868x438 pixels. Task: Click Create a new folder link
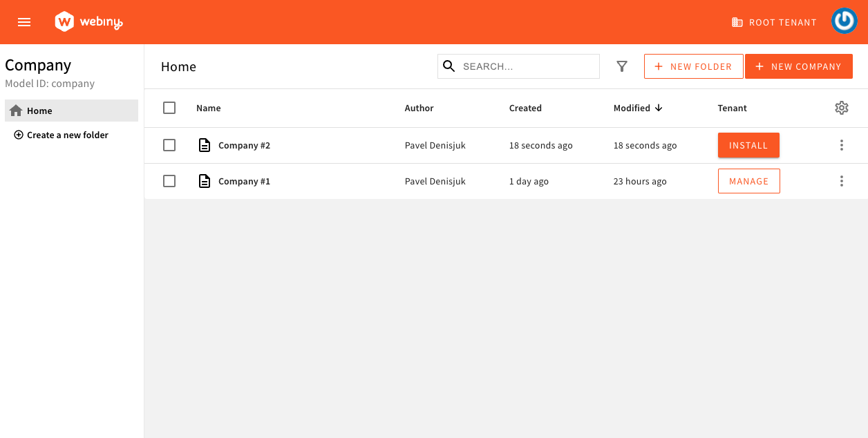click(67, 135)
